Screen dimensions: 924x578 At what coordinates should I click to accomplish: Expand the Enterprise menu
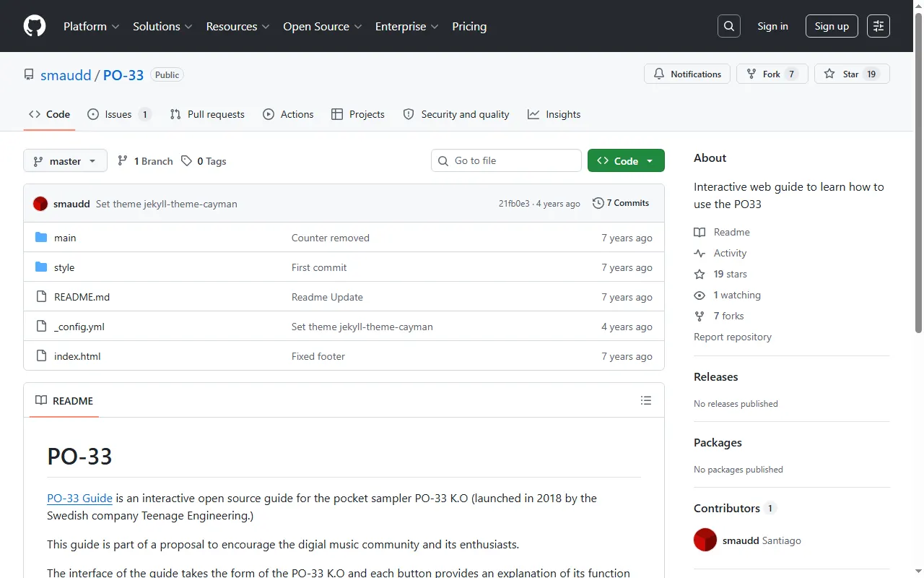pyautogui.click(x=406, y=26)
